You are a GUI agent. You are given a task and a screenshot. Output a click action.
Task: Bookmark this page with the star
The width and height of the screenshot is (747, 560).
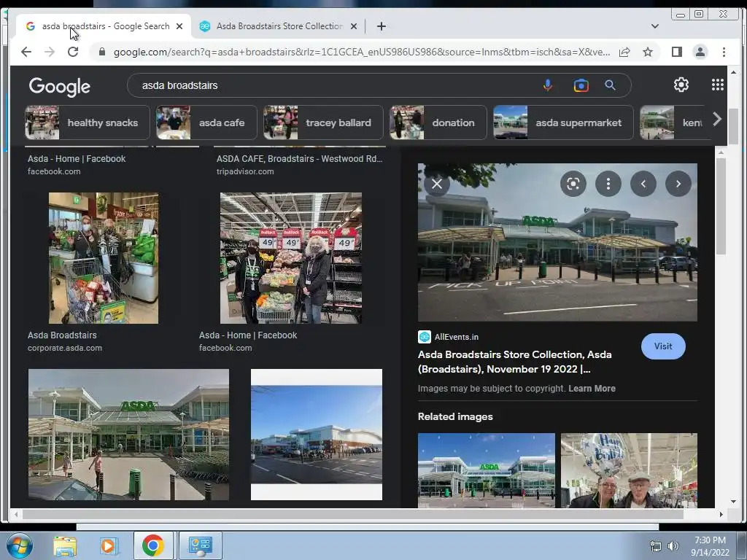pyautogui.click(x=648, y=52)
